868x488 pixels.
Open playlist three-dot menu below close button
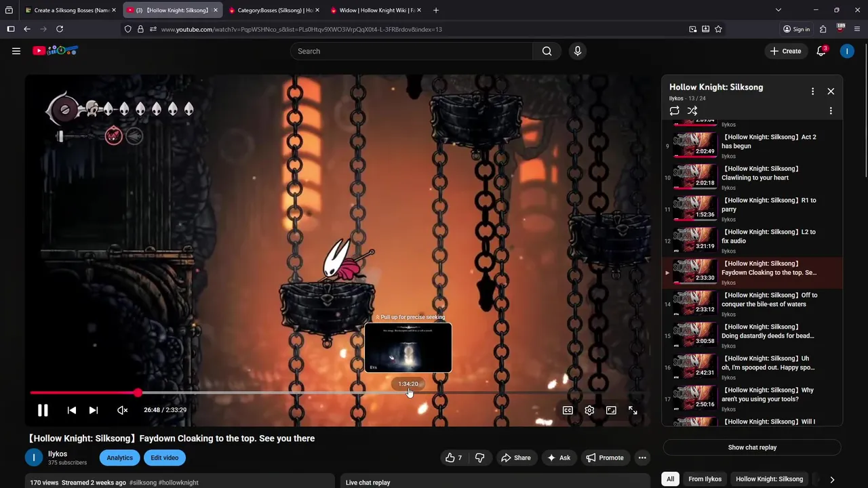831,110
